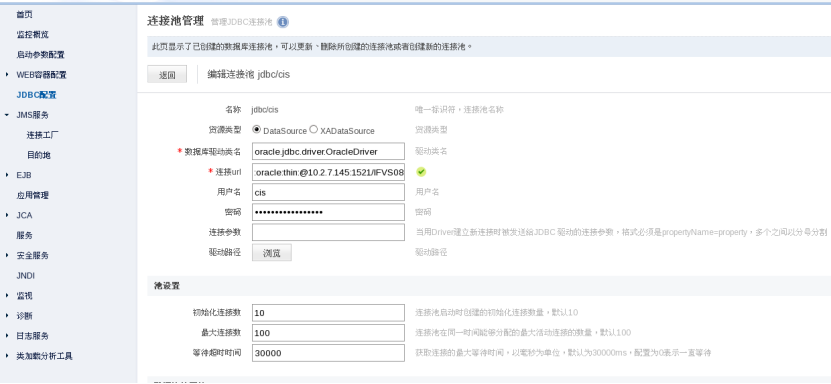
Task: Focus the 最大连接数 input field
Action: coord(328,333)
